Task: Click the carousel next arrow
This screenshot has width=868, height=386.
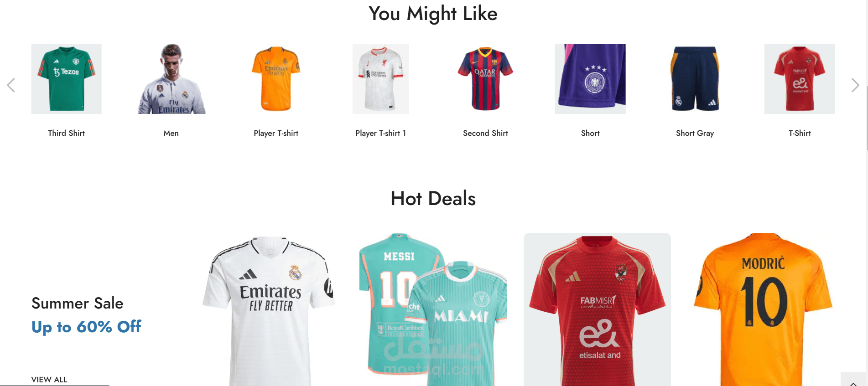Action: [855, 85]
